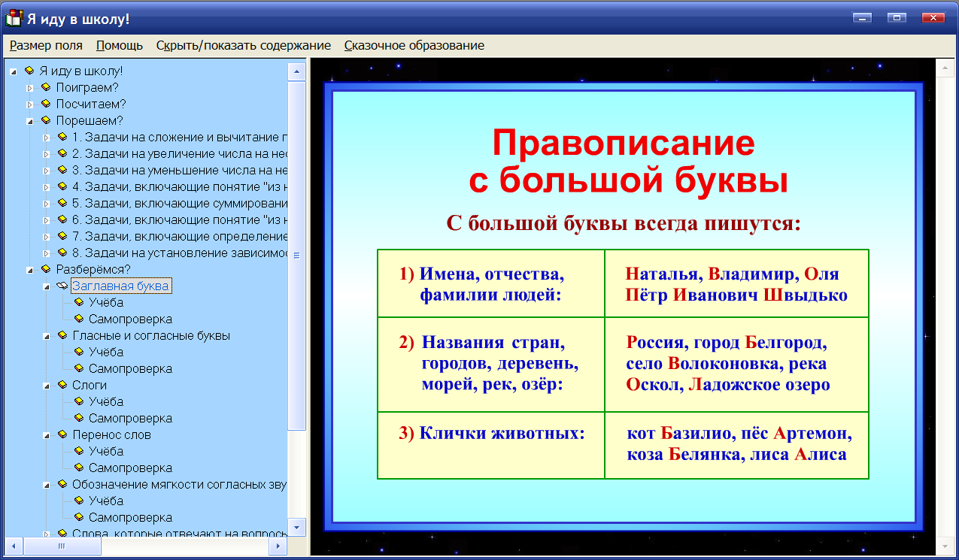This screenshot has height=560, width=959.
Task: Click the icon beside Обозначение мягкости согласных
Action: click(x=62, y=484)
